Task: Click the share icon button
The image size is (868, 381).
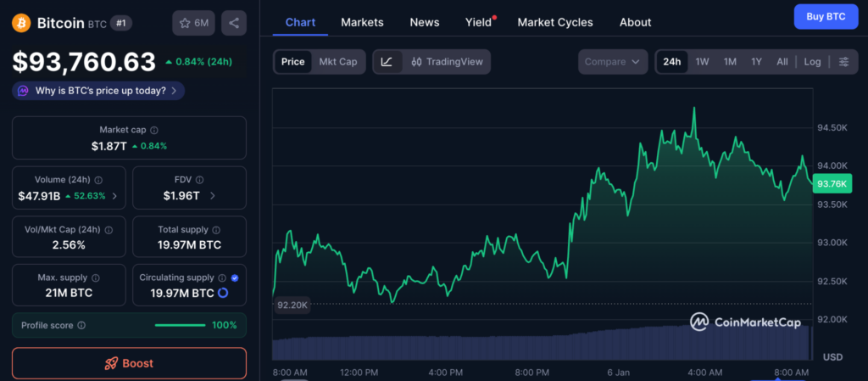Action: [x=234, y=23]
